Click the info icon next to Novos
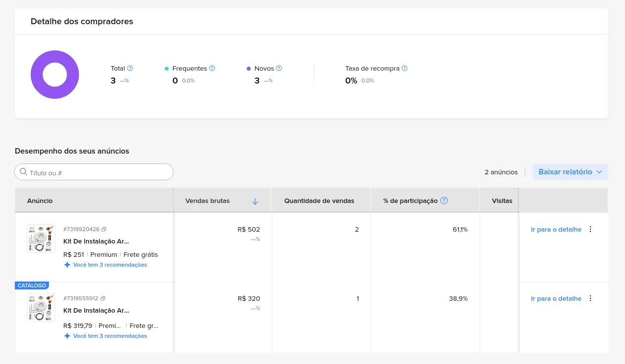This screenshot has width=625, height=364. 279,69
